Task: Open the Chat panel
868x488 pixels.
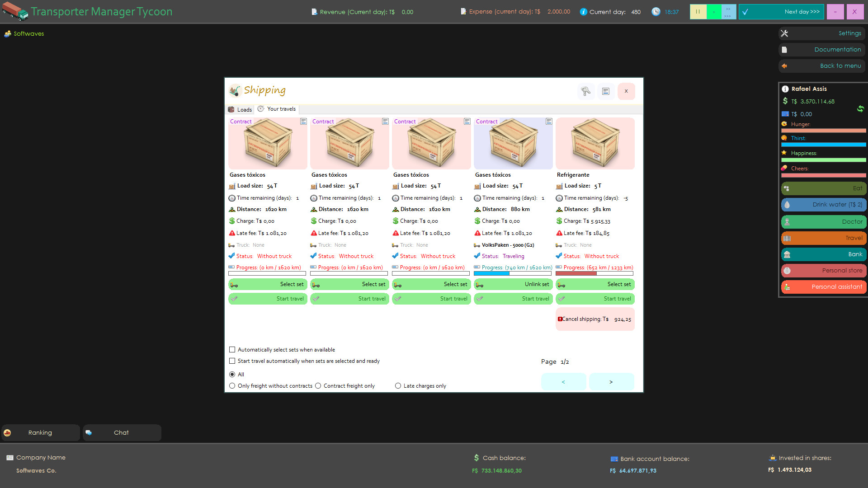Action: point(121,432)
